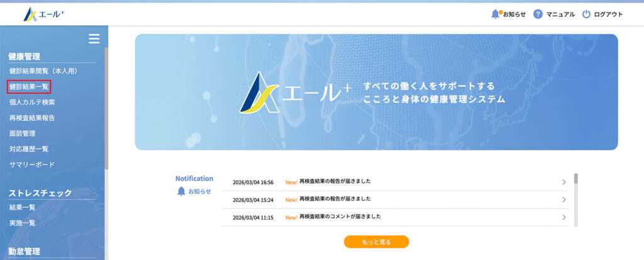Open 面談管理 in the sidebar
This screenshot has height=260, width=644.
[x=22, y=133]
